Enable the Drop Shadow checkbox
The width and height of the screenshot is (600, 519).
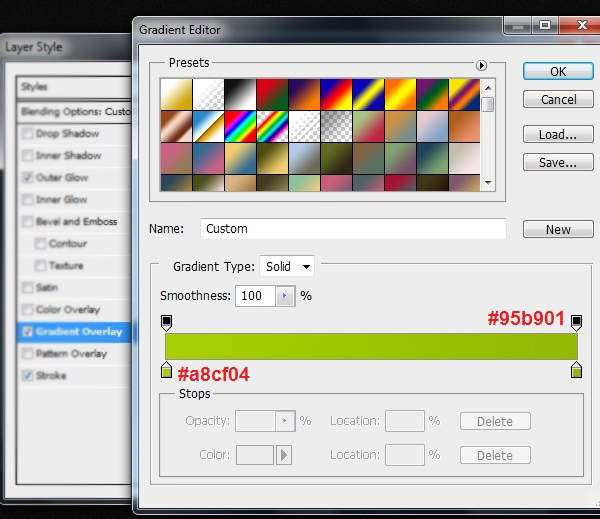click(26, 134)
